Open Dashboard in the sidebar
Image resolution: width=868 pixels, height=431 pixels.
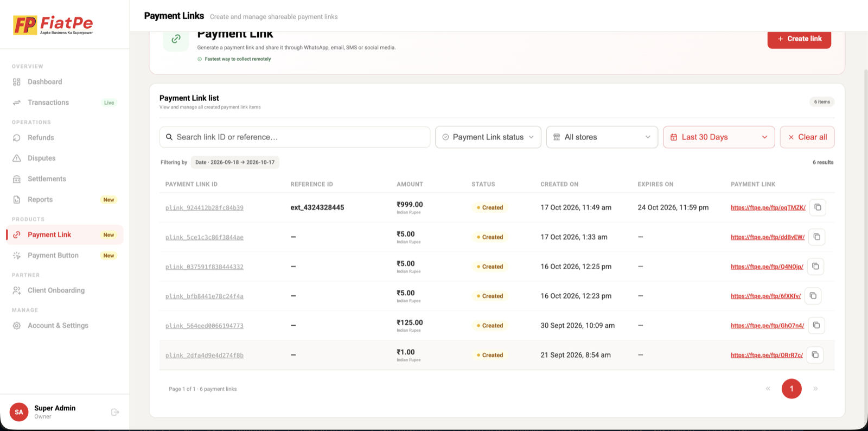tap(65, 82)
